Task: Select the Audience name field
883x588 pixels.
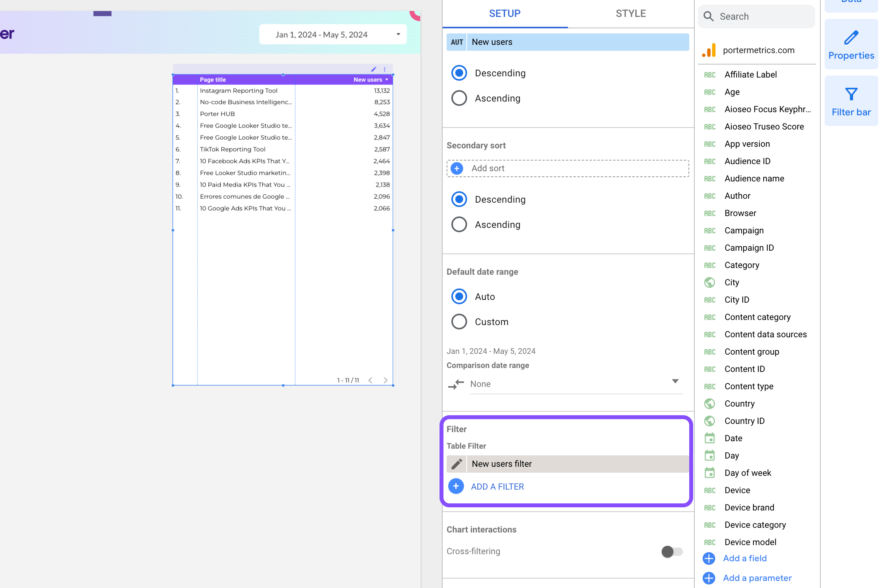Action: pyautogui.click(x=754, y=179)
